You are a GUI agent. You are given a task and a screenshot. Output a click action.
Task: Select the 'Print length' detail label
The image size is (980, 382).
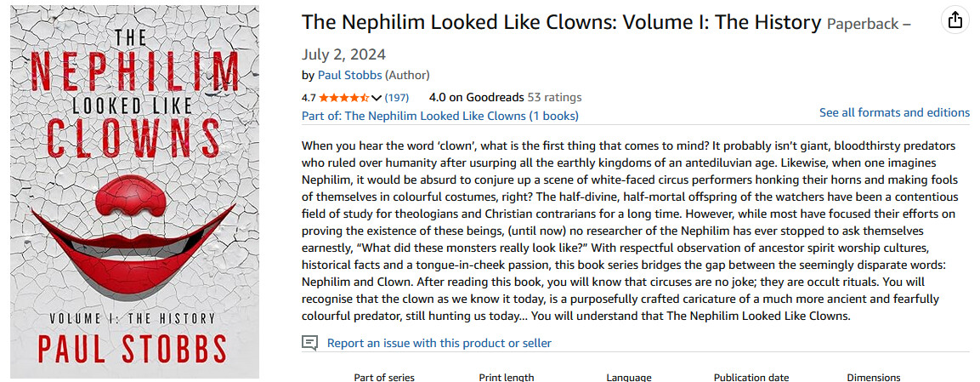507,377
